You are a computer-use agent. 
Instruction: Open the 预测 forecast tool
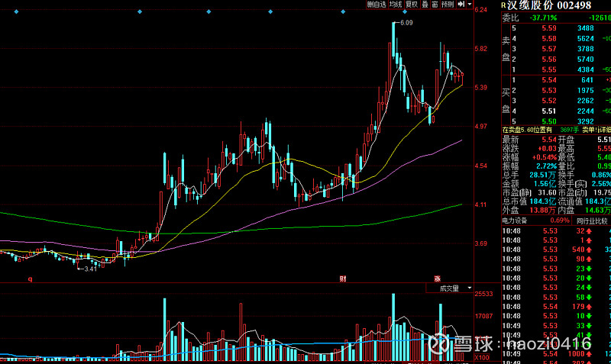[x=448, y=5]
